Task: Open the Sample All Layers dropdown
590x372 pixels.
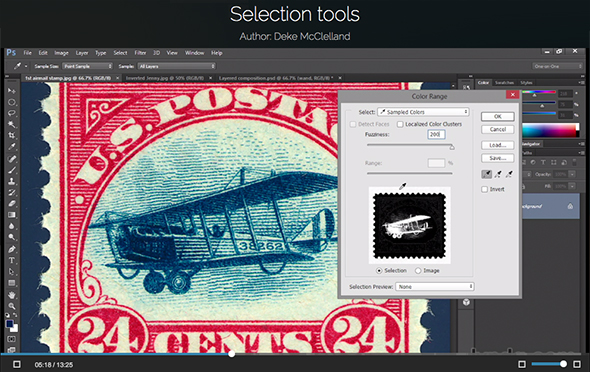Action: (176, 66)
